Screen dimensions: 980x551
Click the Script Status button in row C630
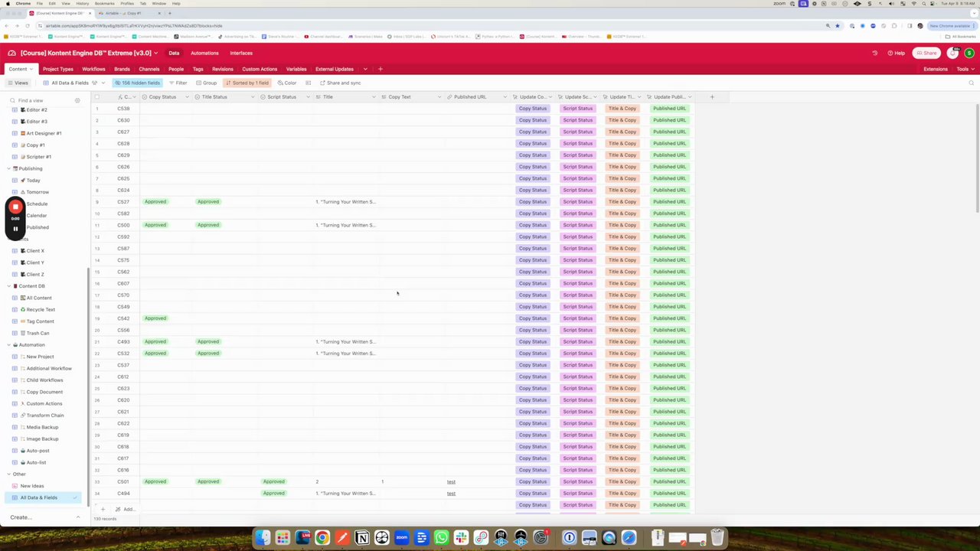(577, 120)
